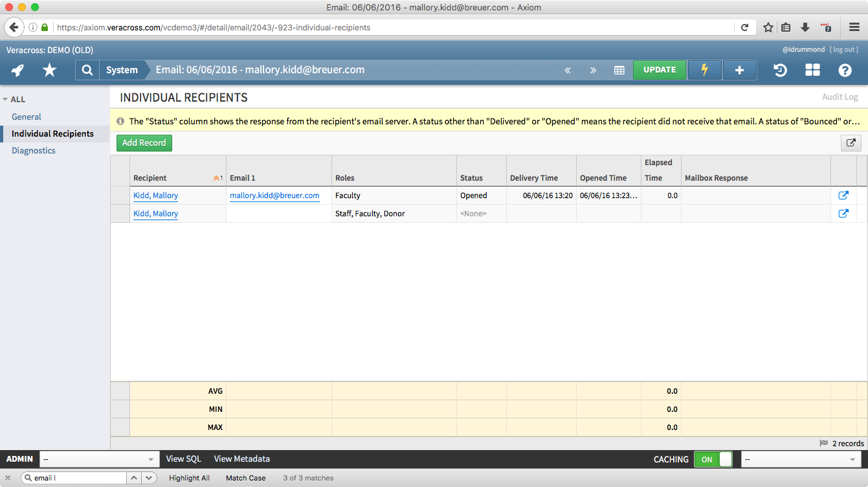This screenshot has height=487, width=868.
Task: Open the ADMIN dropdown menu
Action: click(x=99, y=459)
